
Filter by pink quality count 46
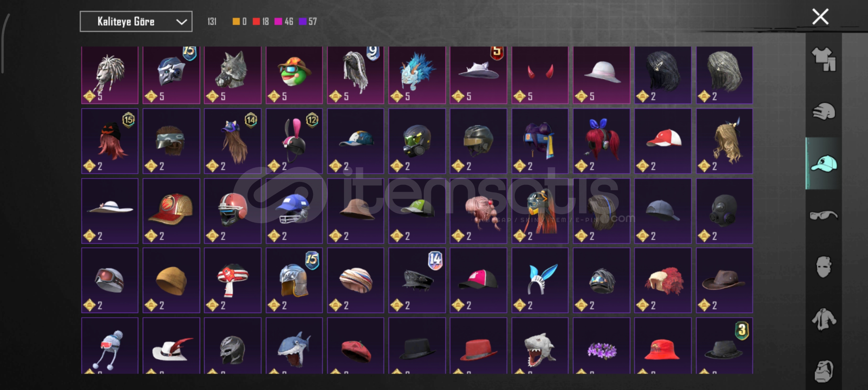tap(284, 22)
